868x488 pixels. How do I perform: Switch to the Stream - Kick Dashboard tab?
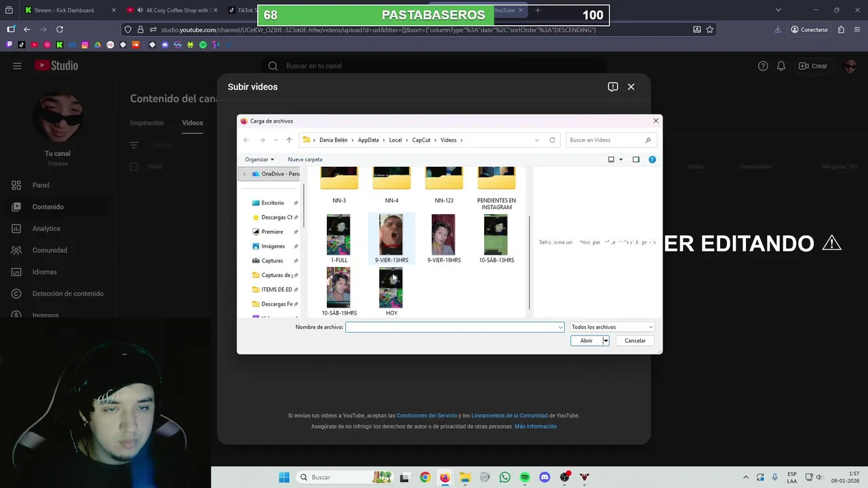click(65, 10)
